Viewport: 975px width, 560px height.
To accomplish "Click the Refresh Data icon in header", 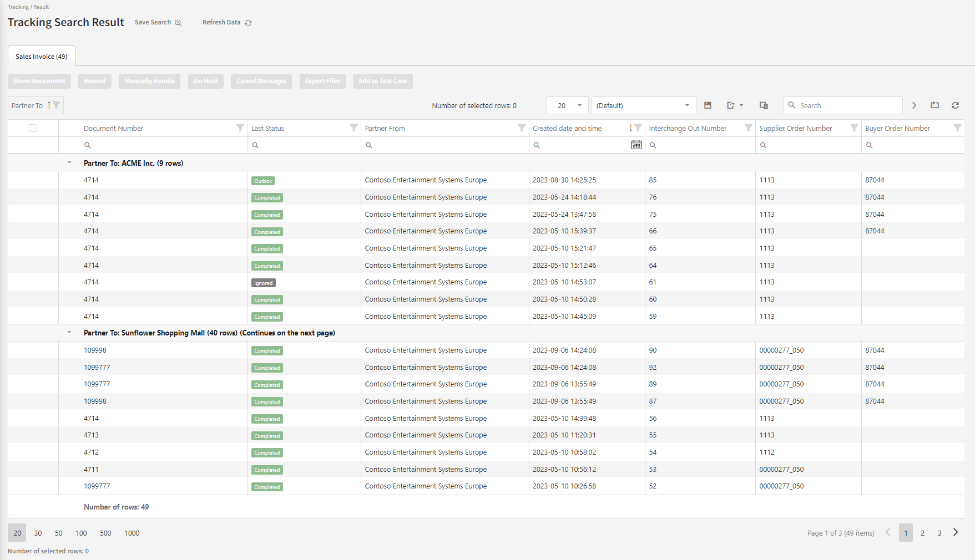I will tap(248, 23).
